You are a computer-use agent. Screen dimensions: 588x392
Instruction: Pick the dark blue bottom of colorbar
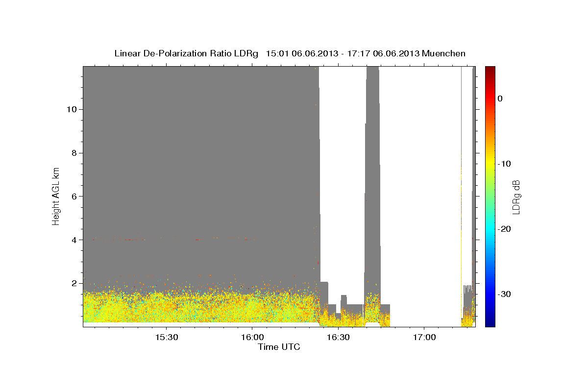[490, 323]
